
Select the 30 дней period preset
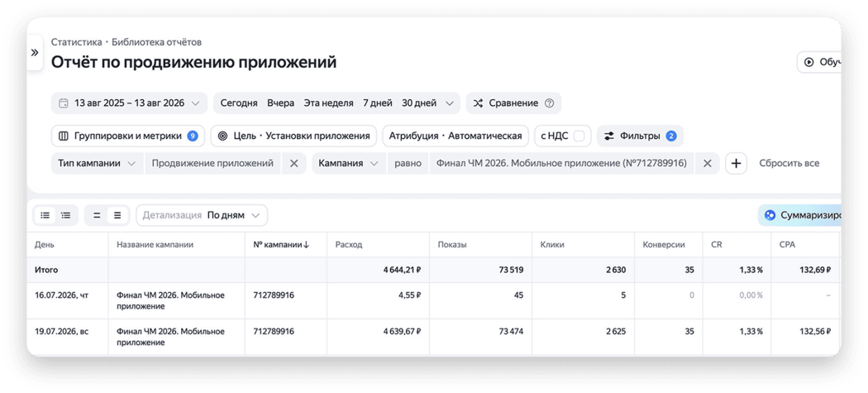point(419,103)
